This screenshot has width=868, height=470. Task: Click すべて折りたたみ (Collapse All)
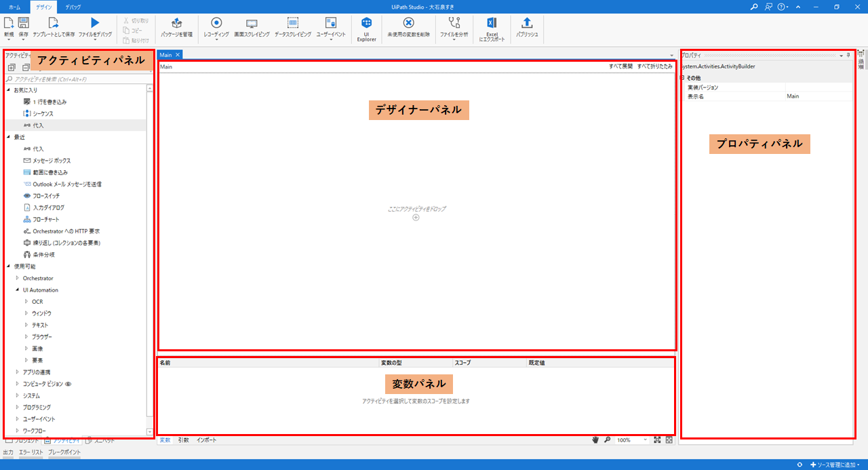pyautogui.click(x=655, y=67)
